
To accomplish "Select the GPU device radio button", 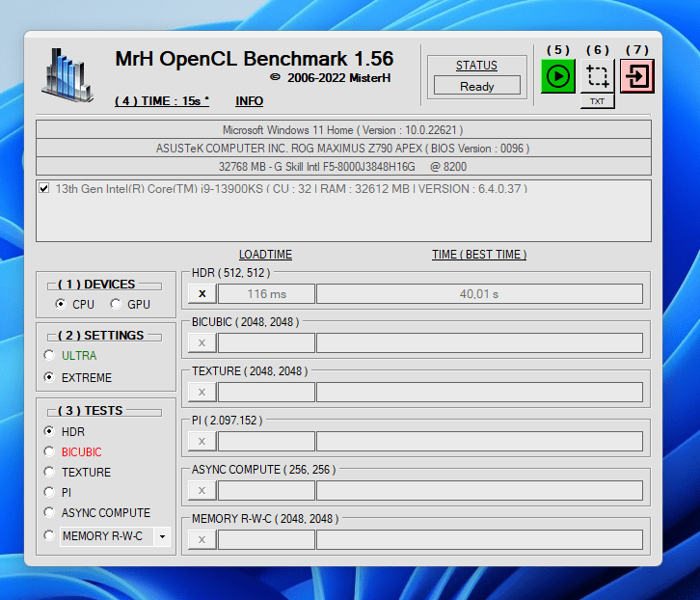I will pos(116,304).
